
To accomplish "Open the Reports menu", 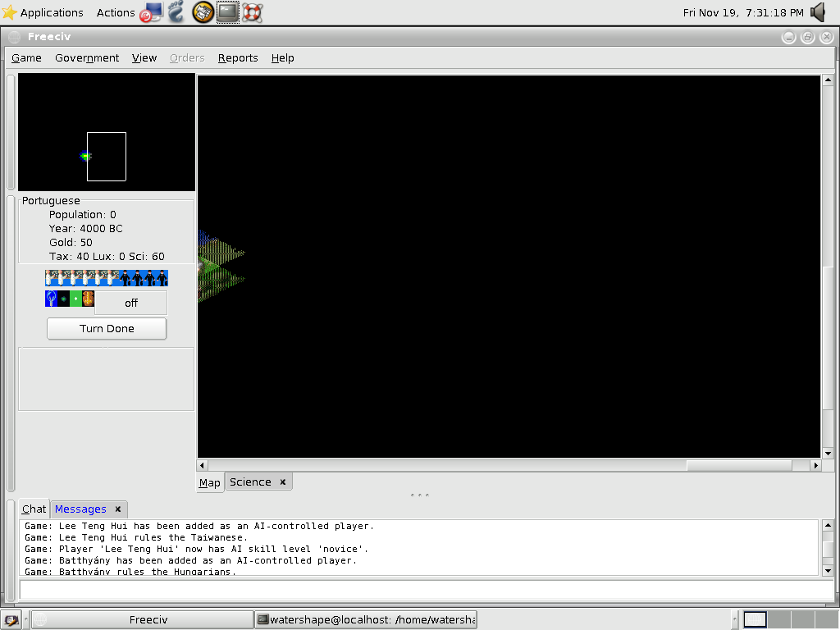I will 238,58.
